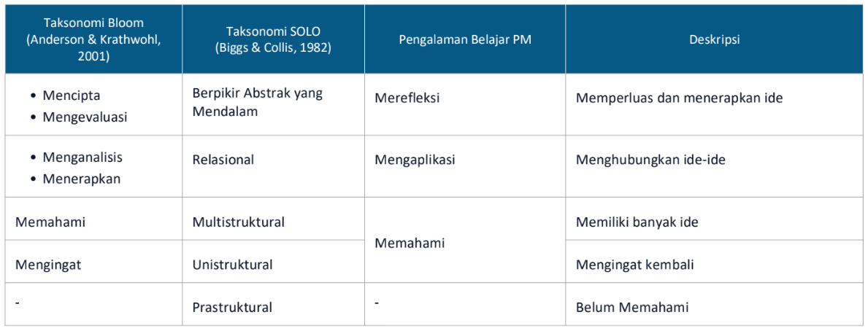Click the Prastruktural cell
This screenshot has height=331, width=868.
(x=232, y=307)
